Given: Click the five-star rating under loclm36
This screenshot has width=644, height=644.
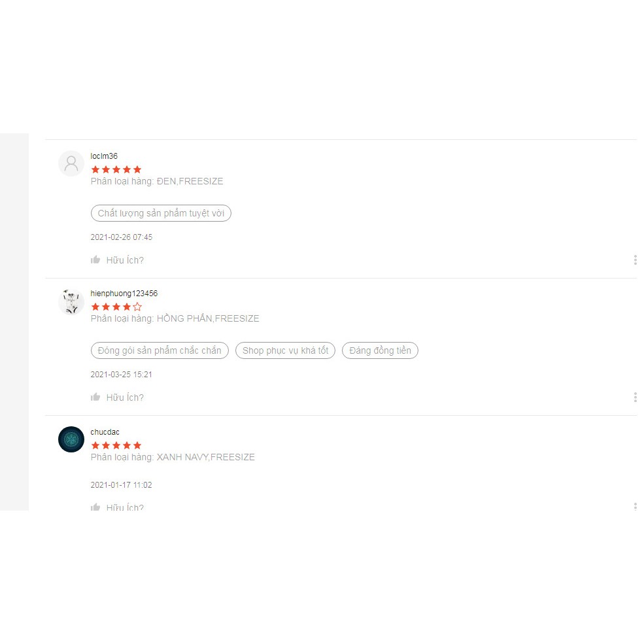Looking at the screenshot, I should tap(116, 169).
